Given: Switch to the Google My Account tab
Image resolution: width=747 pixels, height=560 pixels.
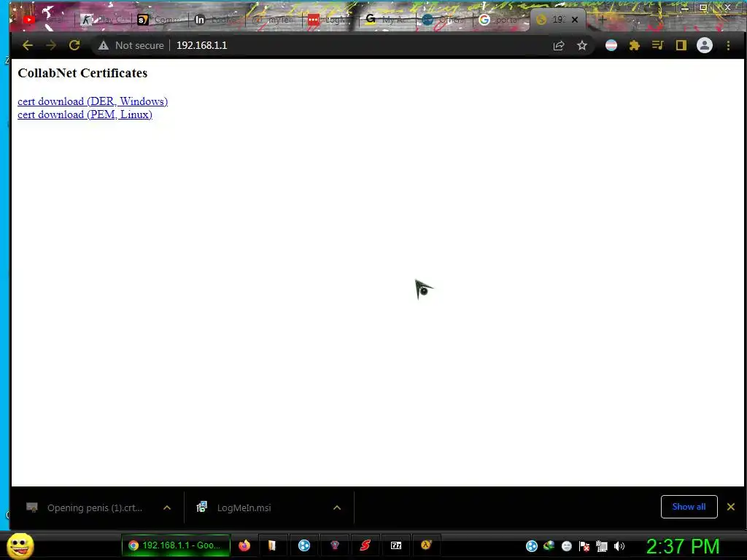Looking at the screenshot, I should coord(387,20).
